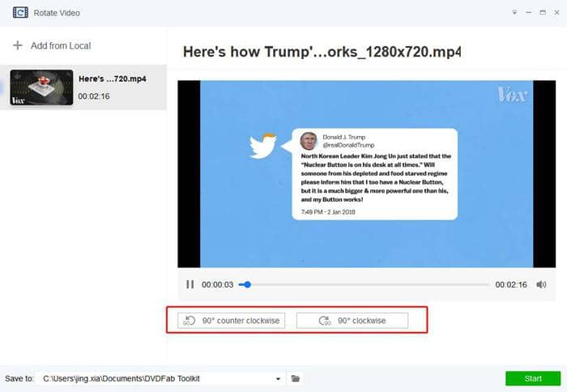This screenshot has height=392, width=567.
Task: Click the file name Here's ...720.mp4 in list
Action: click(x=113, y=79)
